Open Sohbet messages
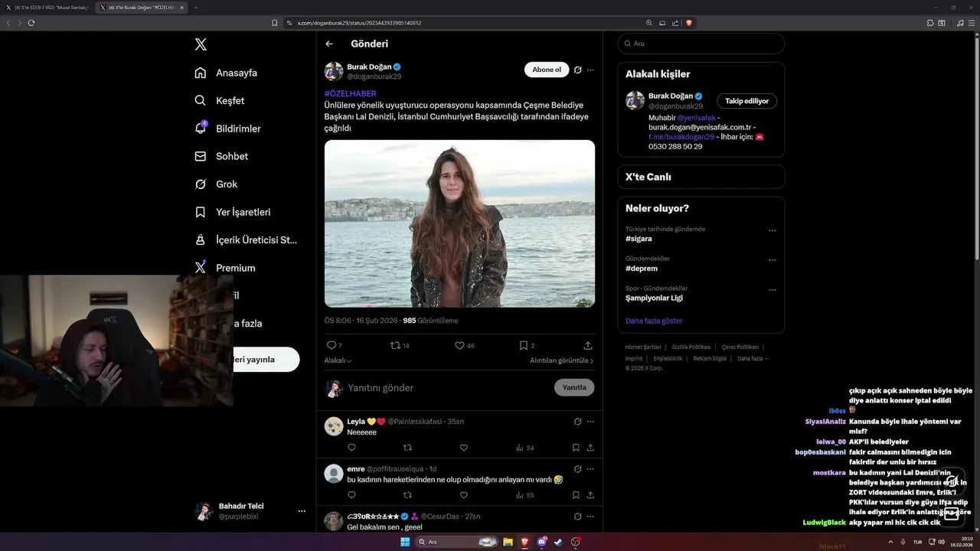980x551 pixels. 221,156
